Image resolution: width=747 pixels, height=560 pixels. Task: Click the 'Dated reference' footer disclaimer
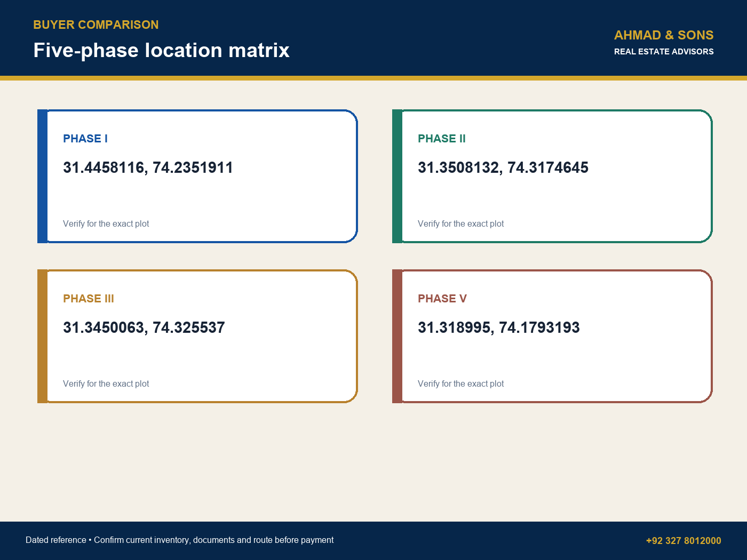[180, 540]
